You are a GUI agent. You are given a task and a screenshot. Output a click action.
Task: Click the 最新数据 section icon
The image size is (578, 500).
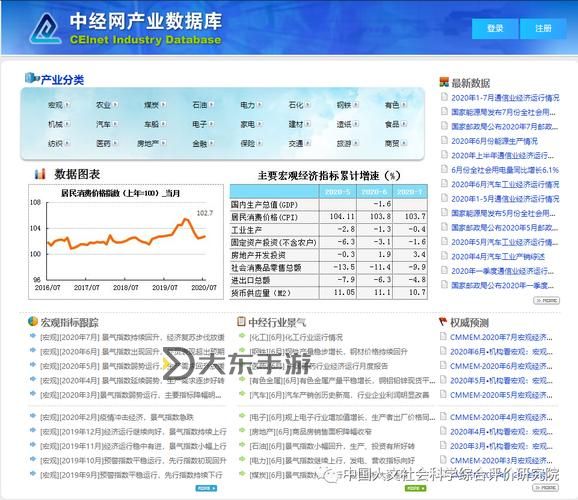tap(444, 82)
